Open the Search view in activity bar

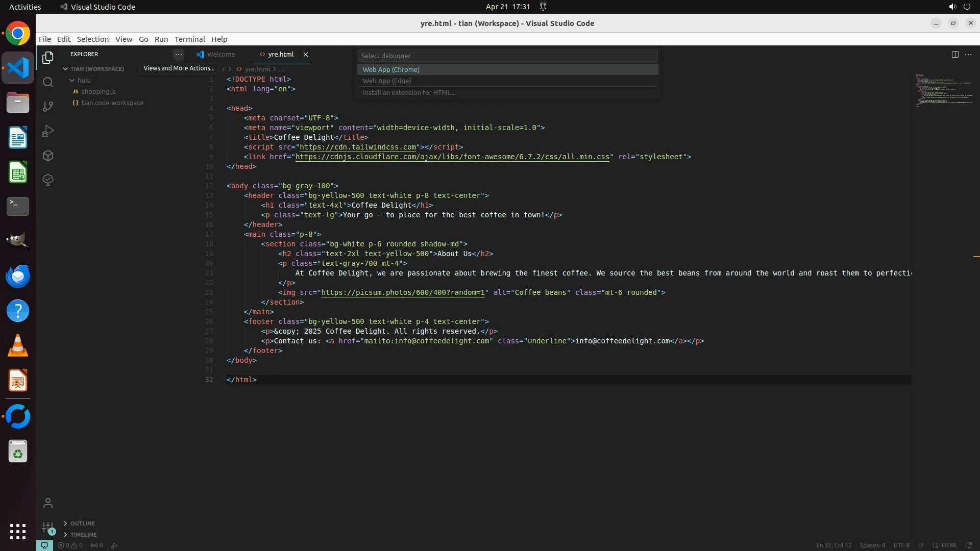[48, 82]
